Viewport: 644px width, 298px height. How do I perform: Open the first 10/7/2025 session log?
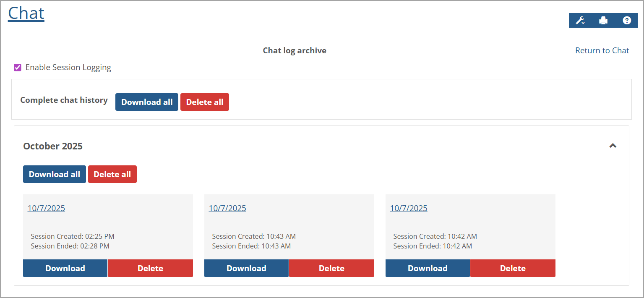pos(46,208)
